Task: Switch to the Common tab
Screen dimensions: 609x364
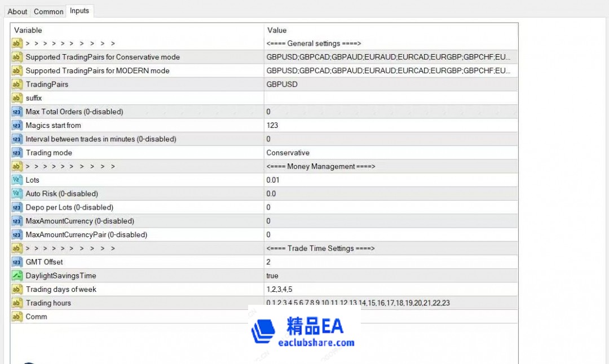Action: pyautogui.click(x=48, y=11)
